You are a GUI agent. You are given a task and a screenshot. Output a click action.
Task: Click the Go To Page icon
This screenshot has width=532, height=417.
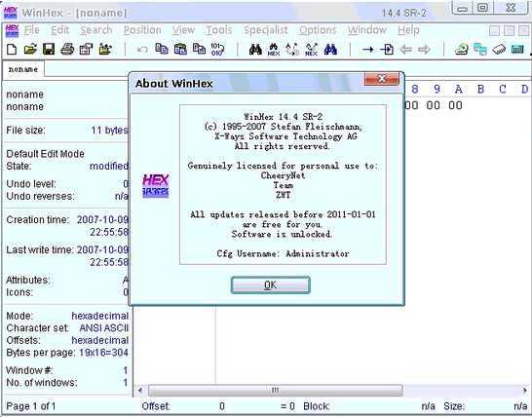[387, 50]
